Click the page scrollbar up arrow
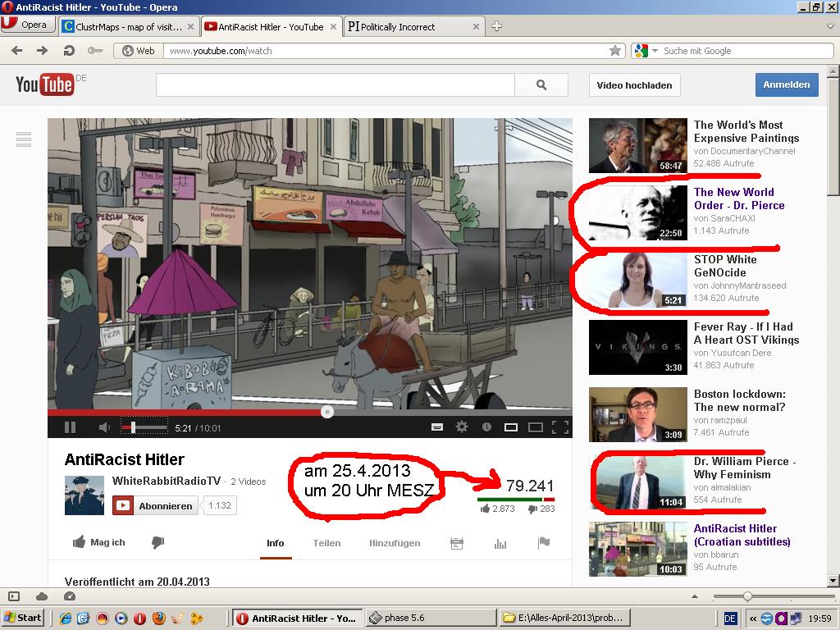The image size is (840, 630). (x=833, y=71)
